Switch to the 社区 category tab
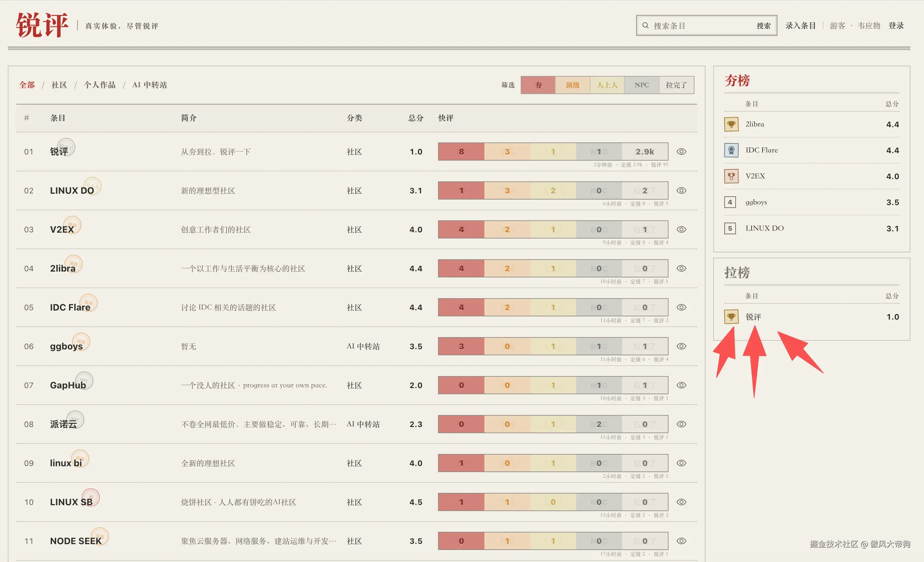The height and width of the screenshot is (562, 924). pos(59,85)
